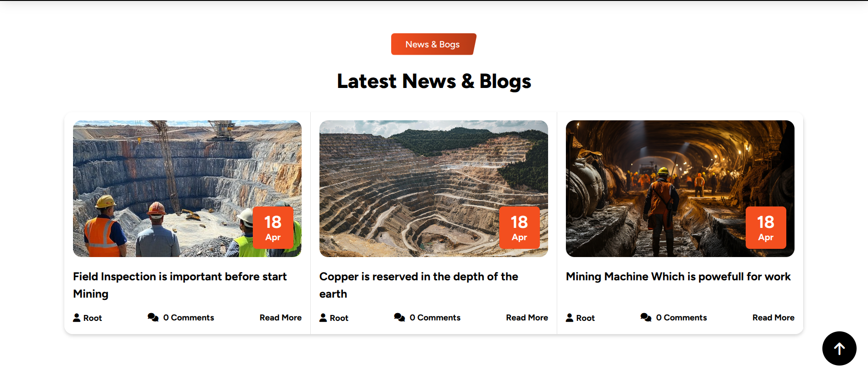Click the open-pit mine workers thumbnail

coord(187,189)
